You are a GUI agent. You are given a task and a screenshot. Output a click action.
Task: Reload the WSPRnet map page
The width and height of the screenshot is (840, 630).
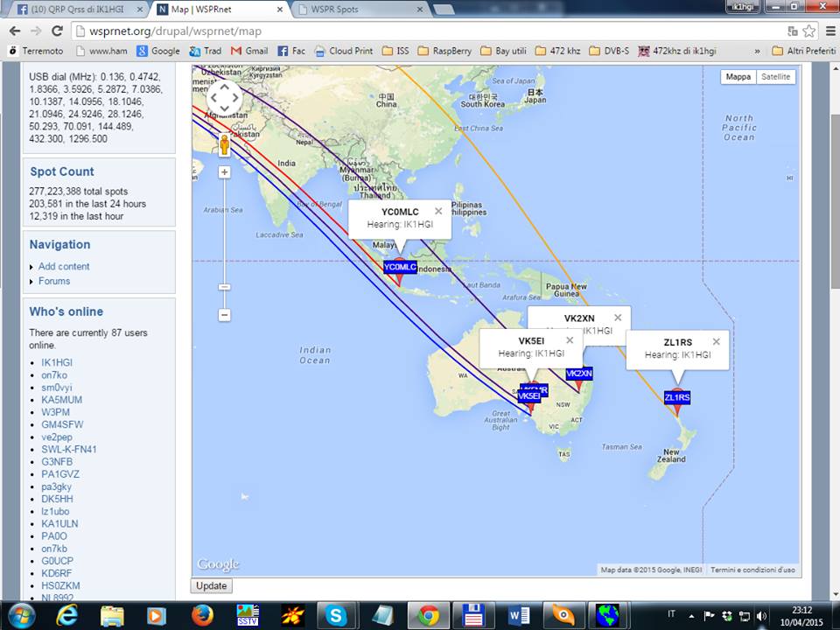pos(57,31)
